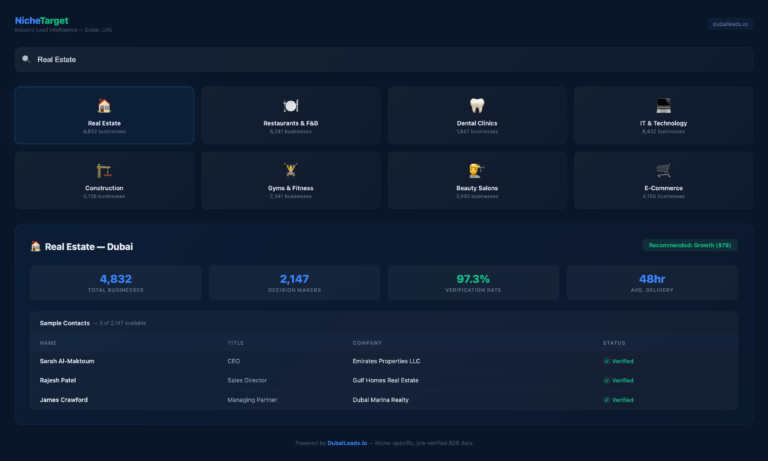Select the Restaurants & F&B plate icon

point(290,106)
